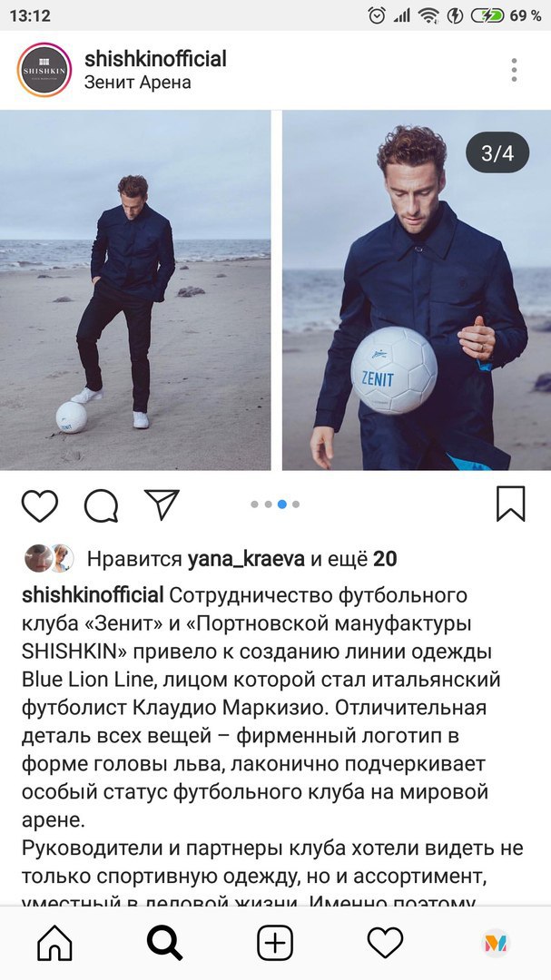The height and width of the screenshot is (980, 551).
Task: Open comments with speech bubble icon
Action: tap(102, 505)
